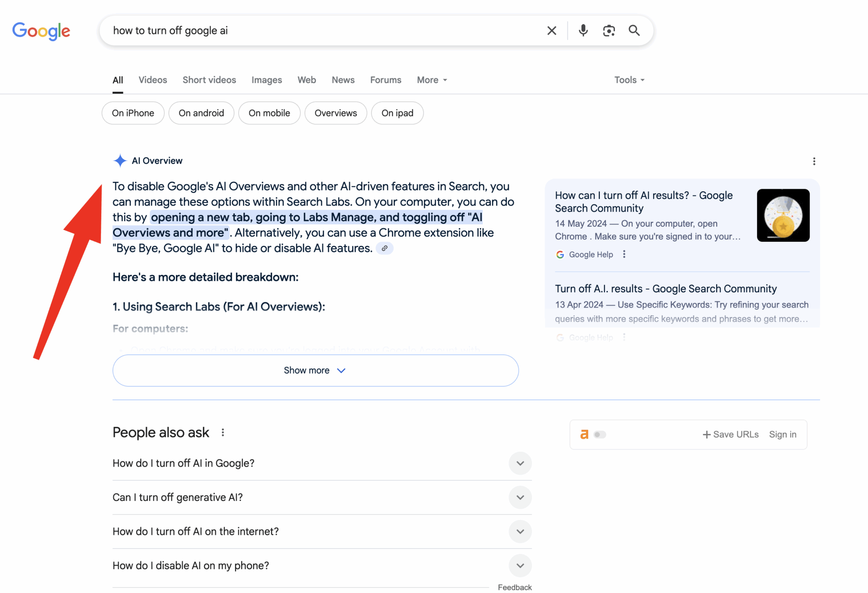Click the AI Overview sparkle icon

pos(120,161)
